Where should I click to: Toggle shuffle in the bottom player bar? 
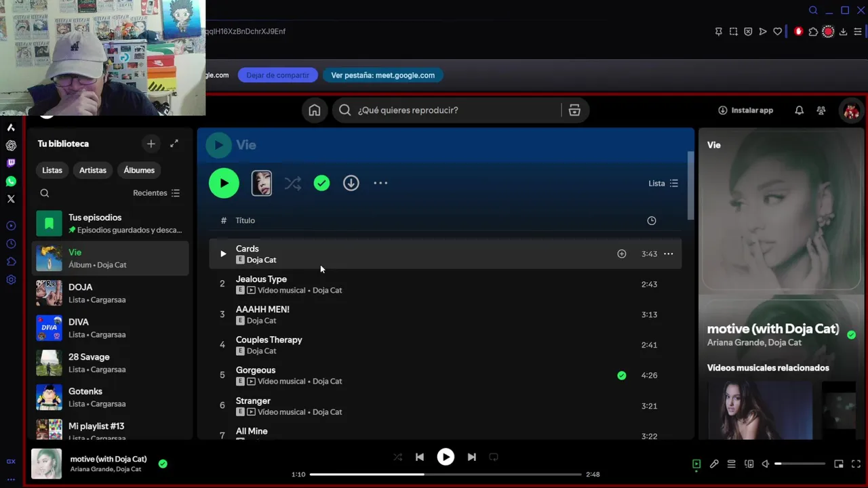tap(398, 457)
